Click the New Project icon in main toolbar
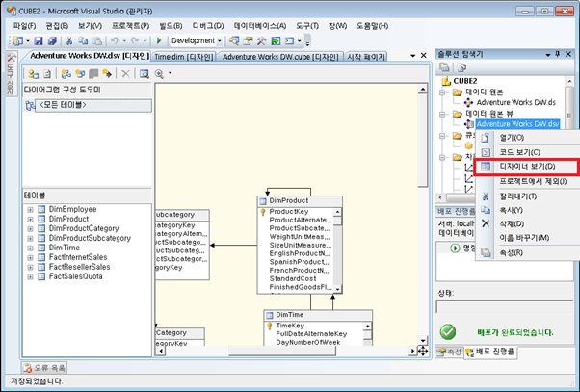The width and height of the screenshot is (580, 392). click(x=17, y=40)
